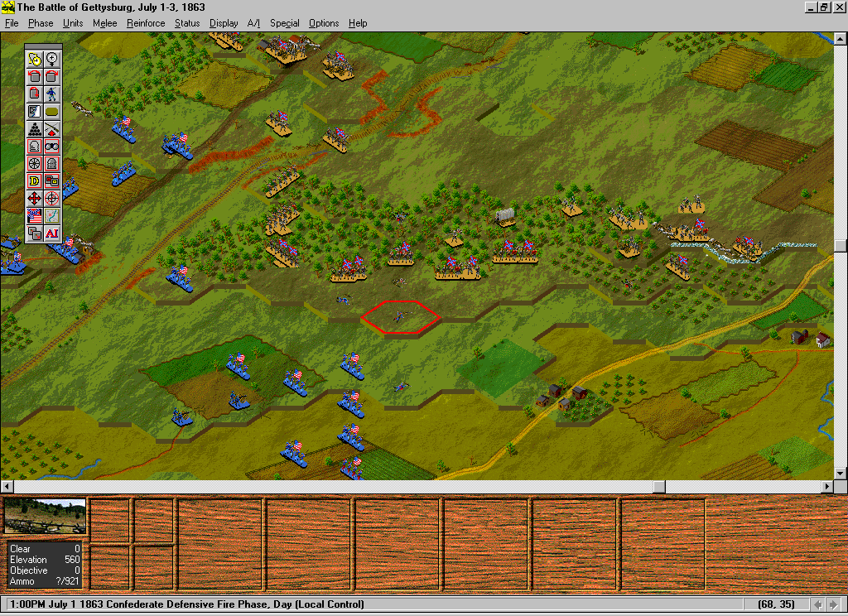Select the red four-way arrows icon

35,198
